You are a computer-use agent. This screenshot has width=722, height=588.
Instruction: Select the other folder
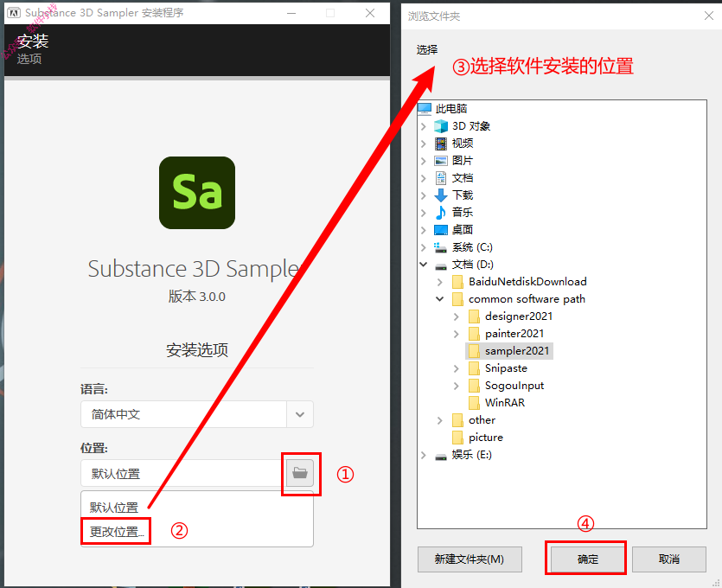click(482, 420)
